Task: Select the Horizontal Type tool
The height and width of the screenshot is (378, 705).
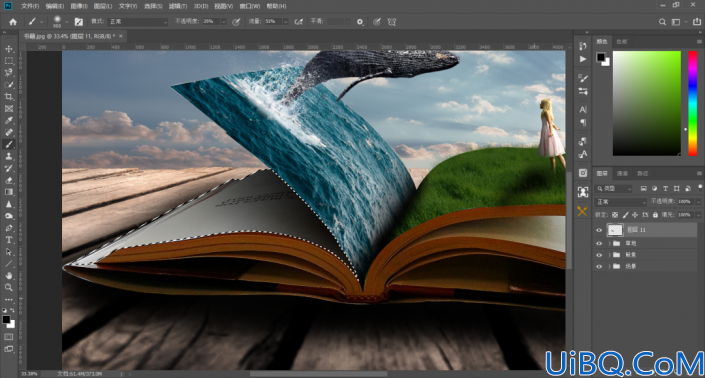Action: (9, 240)
